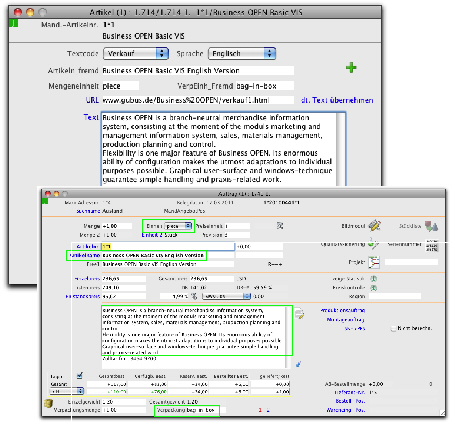The image size is (455, 427).
Task: Click the blue Artikelname label
Action: point(85,255)
